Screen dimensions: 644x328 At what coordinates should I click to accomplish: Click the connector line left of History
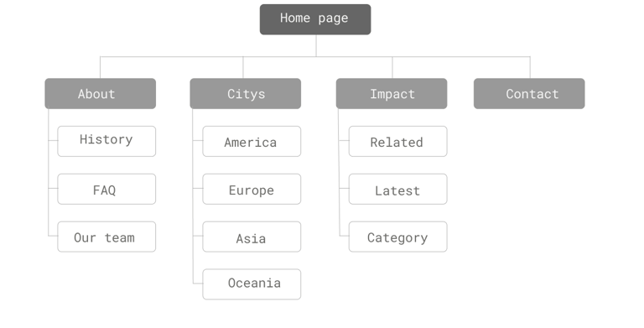53,141
